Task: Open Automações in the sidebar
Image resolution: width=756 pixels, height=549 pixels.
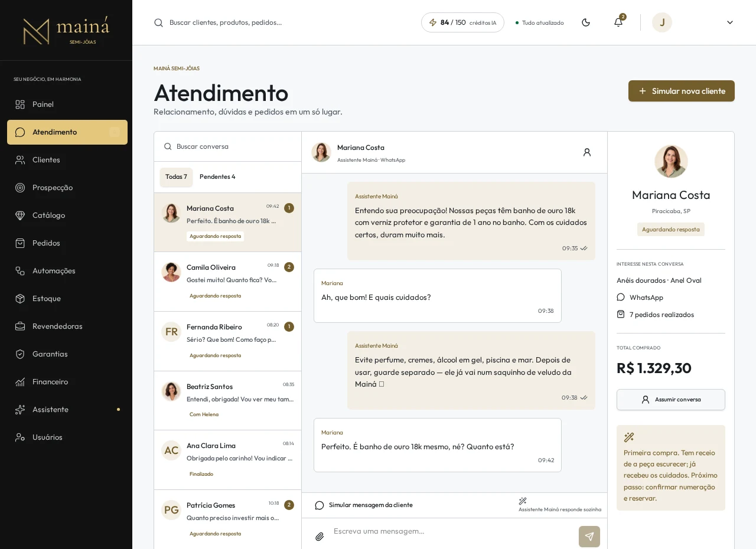Action: click(67, 271)
